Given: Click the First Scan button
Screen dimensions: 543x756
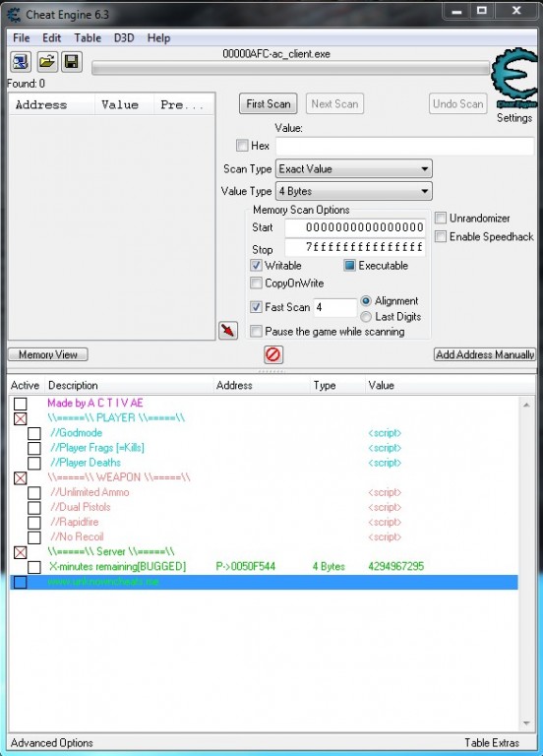Looking at the screenshot, I should (x=269, y=103).
